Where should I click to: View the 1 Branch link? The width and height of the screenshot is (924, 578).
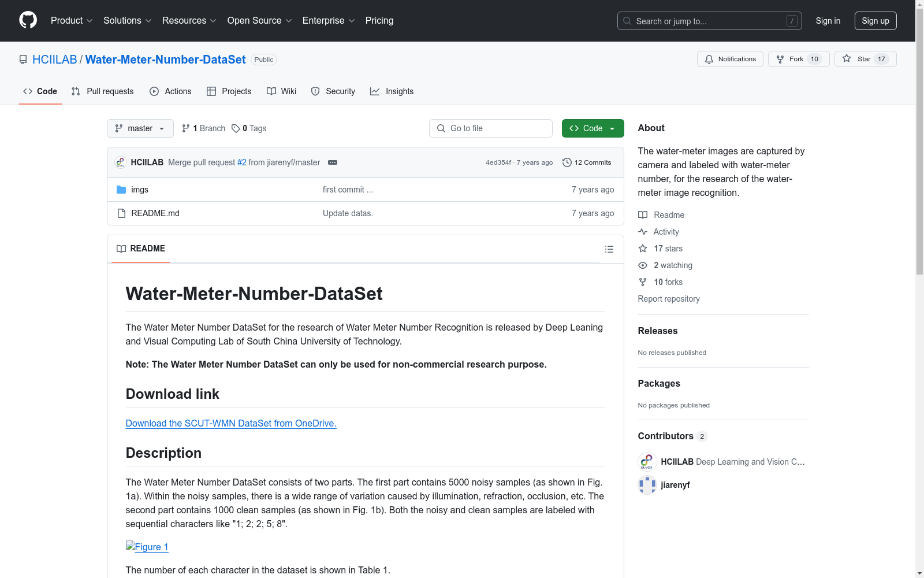203,128
